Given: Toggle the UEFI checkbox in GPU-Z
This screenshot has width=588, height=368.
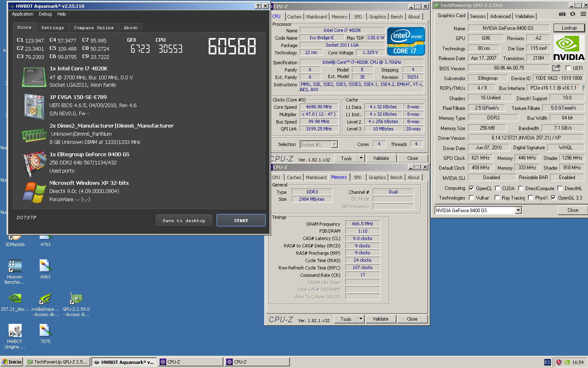Looking at the screenshot, I should coord(568,68).
